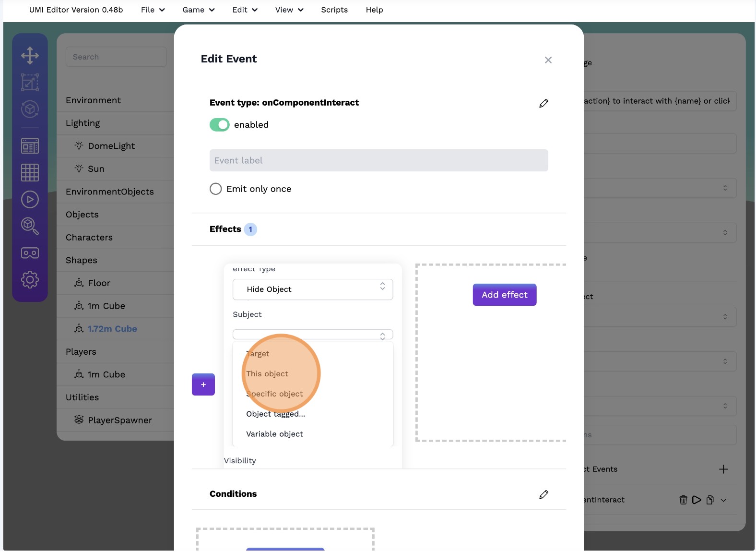
Task: Open settings gear in left toolbar
Action: click(x=30, y=279)
